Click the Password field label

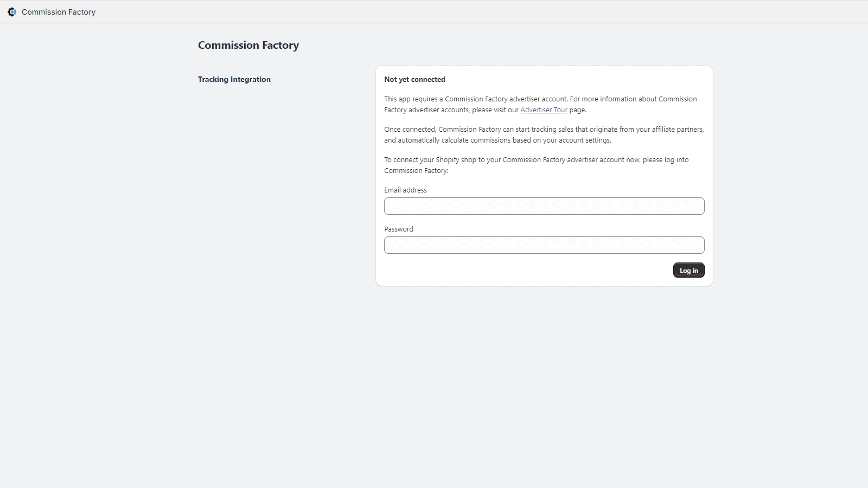pyautogui.click(x=398, y=229)
